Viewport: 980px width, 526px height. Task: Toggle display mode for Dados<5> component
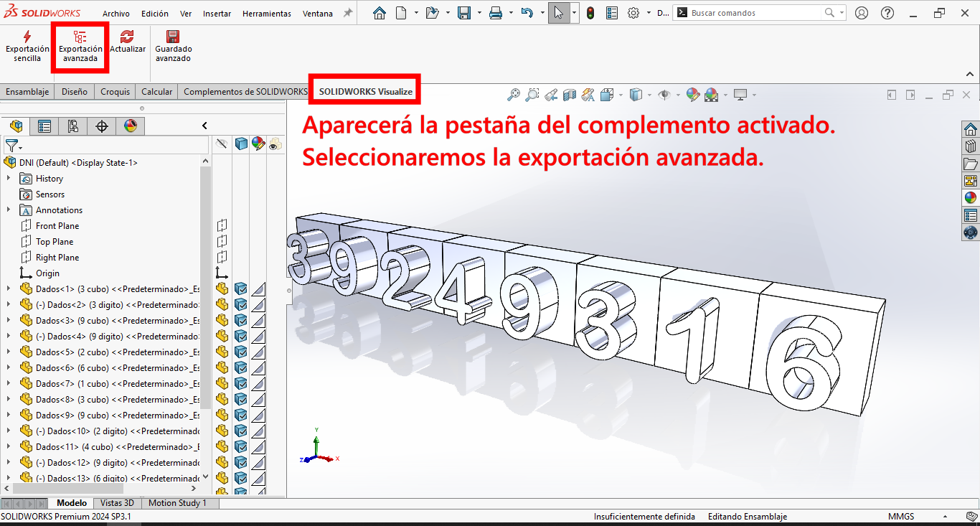click(241, 352)
